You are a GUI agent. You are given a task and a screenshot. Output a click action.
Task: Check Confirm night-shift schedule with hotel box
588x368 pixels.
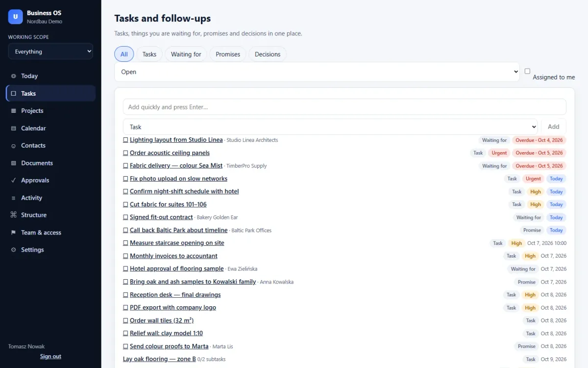(125, 191)
